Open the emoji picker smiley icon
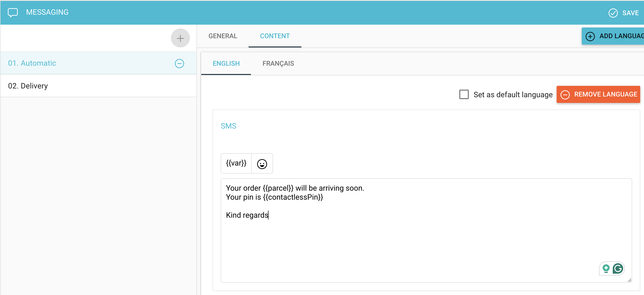 coord(262,164)
